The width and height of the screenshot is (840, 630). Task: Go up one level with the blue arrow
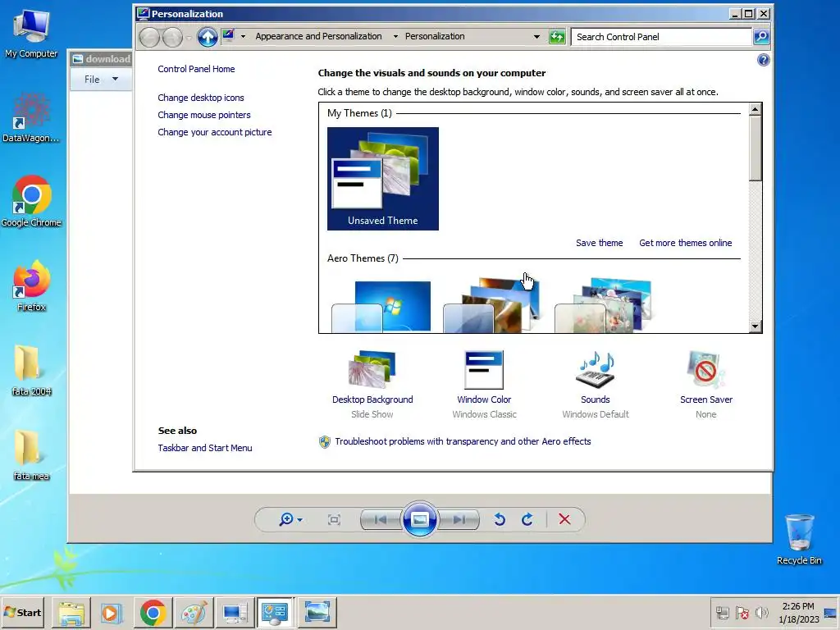pyautogui.click(x=208, y=37)
